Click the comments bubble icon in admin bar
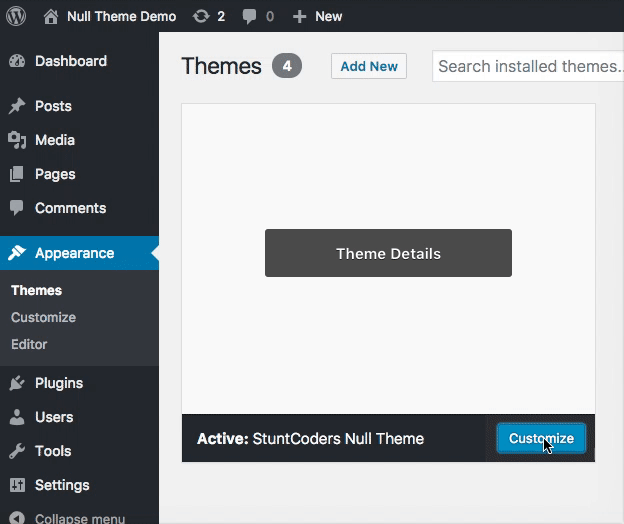624x524 pixels. coord(250,16)
